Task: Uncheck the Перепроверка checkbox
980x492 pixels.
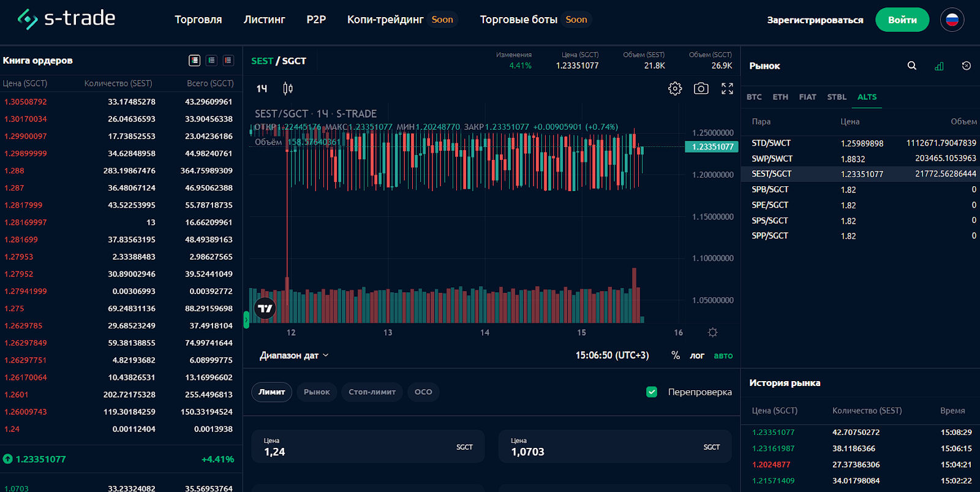Action: point(652,392)
